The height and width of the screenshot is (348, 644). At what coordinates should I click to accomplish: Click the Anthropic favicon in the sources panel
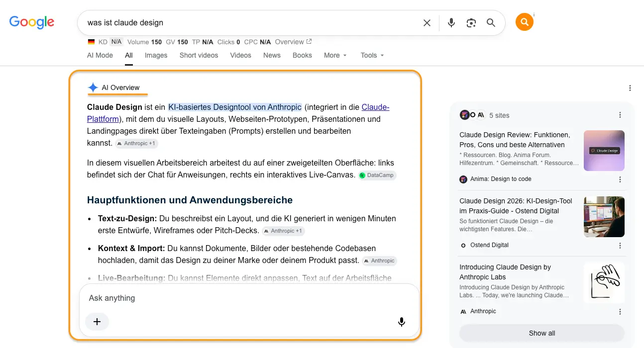click(463, 311)
